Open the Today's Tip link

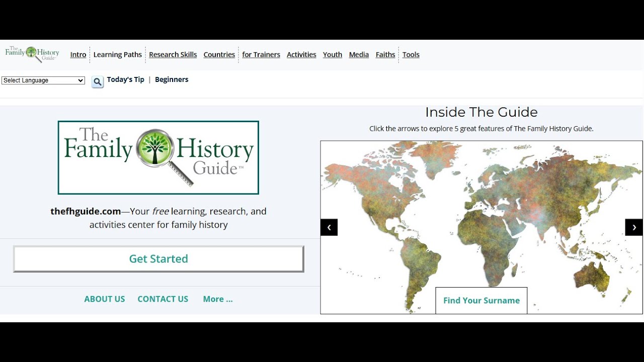126,79
